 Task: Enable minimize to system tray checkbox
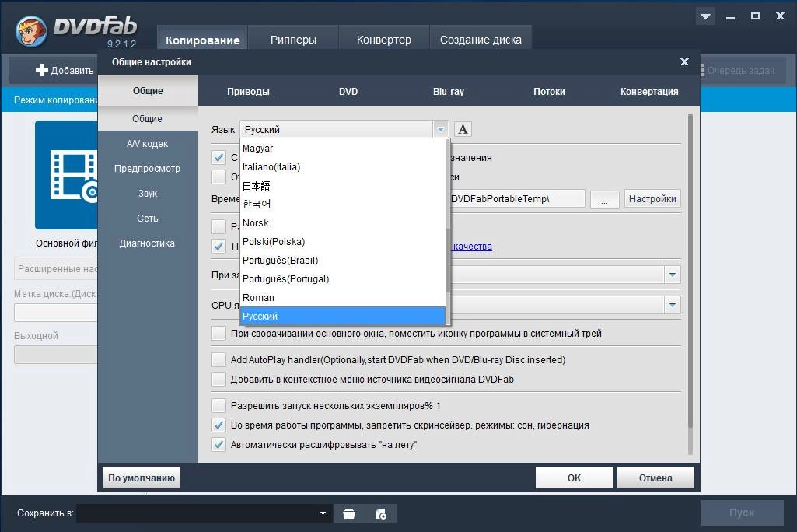pyautogui.click(x=218, y=333)
